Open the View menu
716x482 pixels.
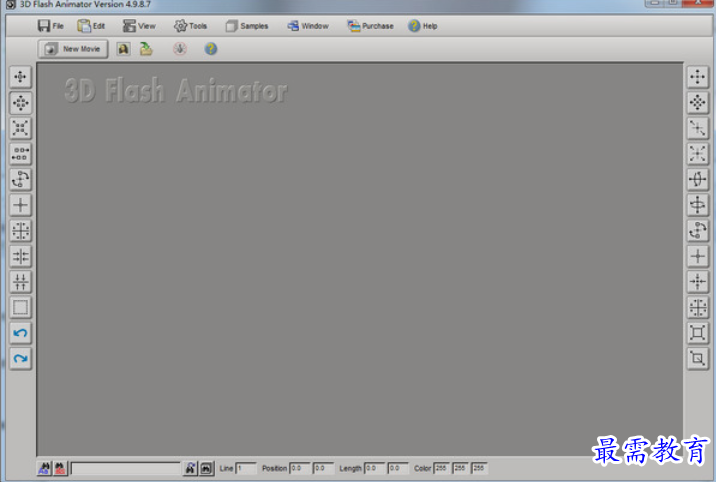[139, 26]
